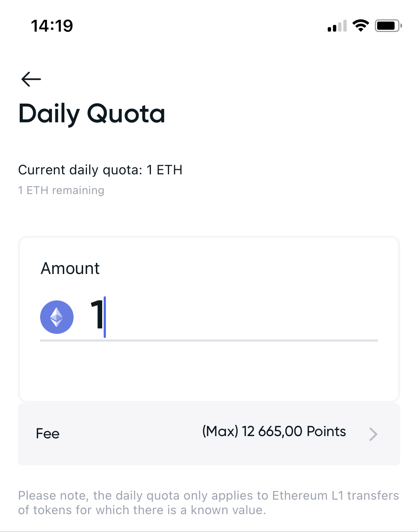Click the Ethereum L1 transfers note text

[208, 503]
